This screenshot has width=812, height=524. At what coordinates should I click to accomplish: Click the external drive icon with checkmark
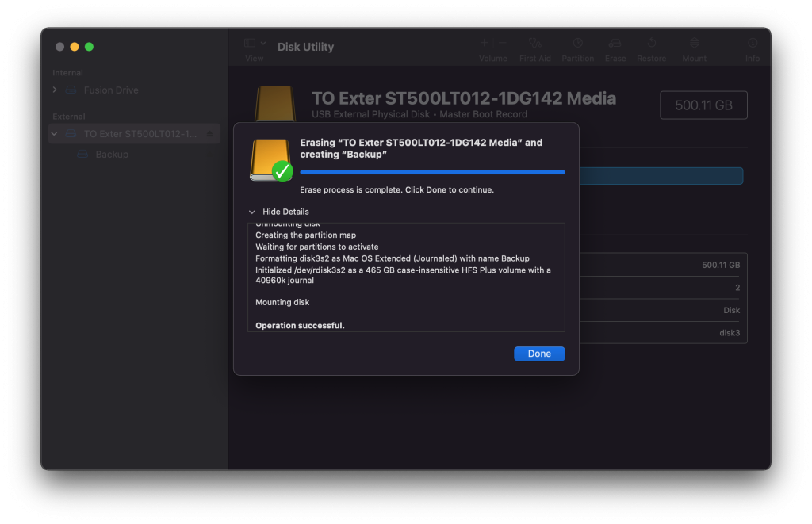coord(271,160)
